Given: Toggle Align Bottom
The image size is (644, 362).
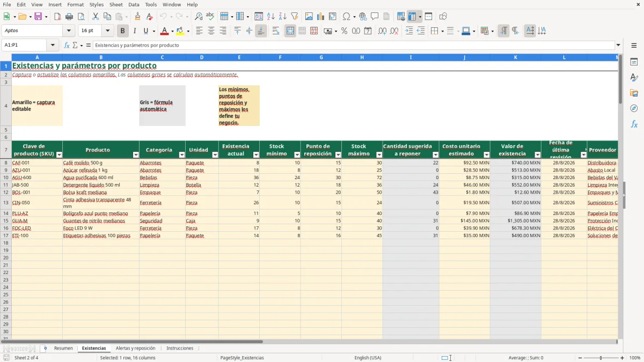Looking at the screenshot, I should [261, 31].
